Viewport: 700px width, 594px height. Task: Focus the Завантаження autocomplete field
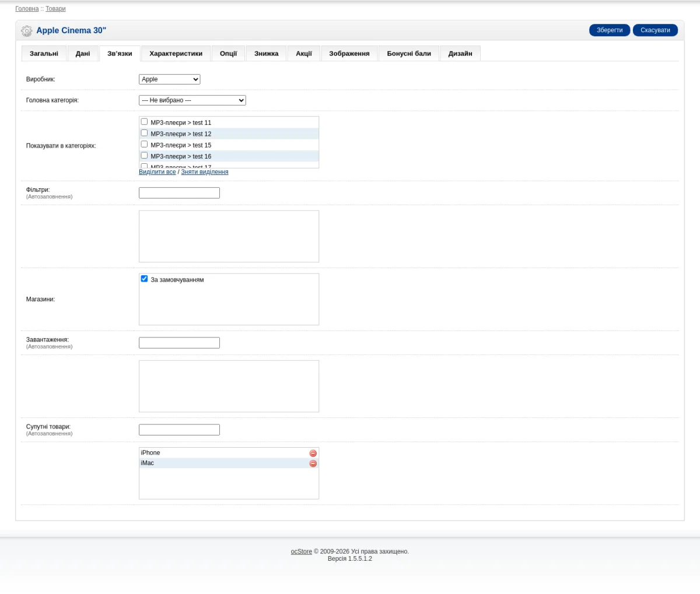tap(179, 343)
